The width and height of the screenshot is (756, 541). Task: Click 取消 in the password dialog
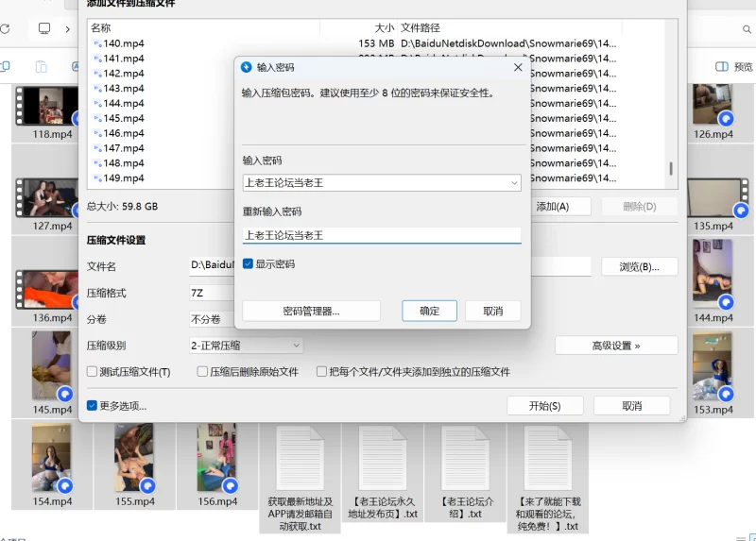pyautogui.click(x=492, y=312)
